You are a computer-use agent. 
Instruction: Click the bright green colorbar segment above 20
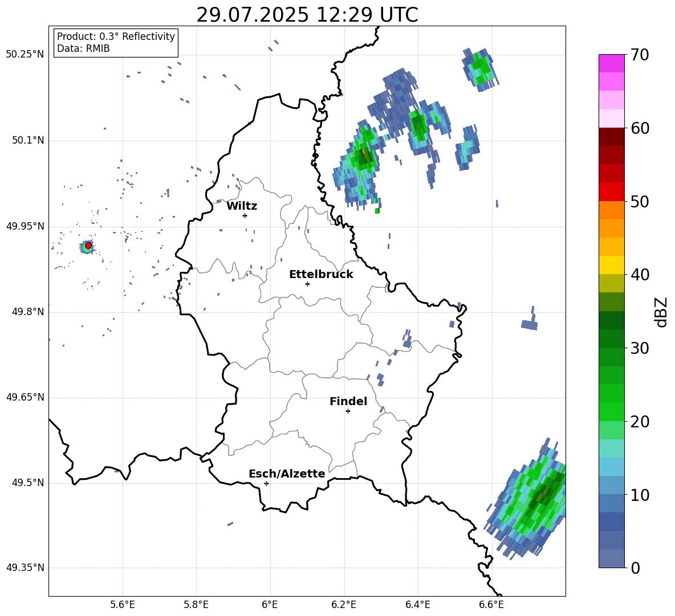pos(612,411)
